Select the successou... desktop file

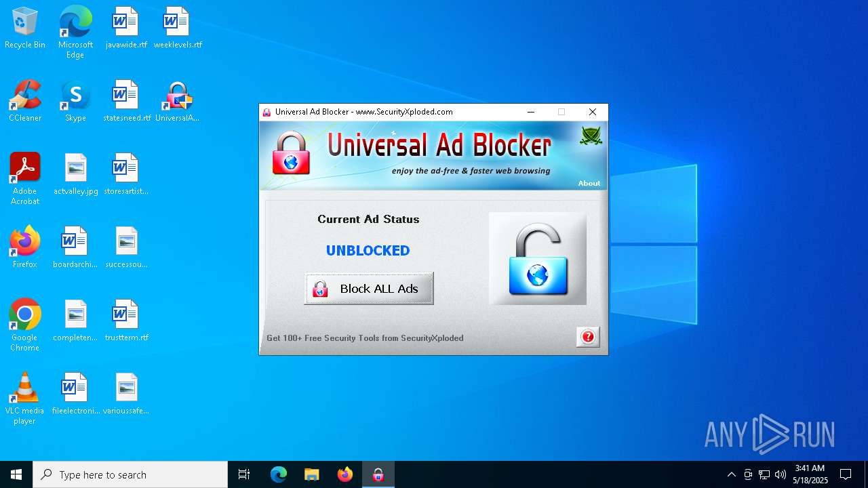[x=126, y=248]
